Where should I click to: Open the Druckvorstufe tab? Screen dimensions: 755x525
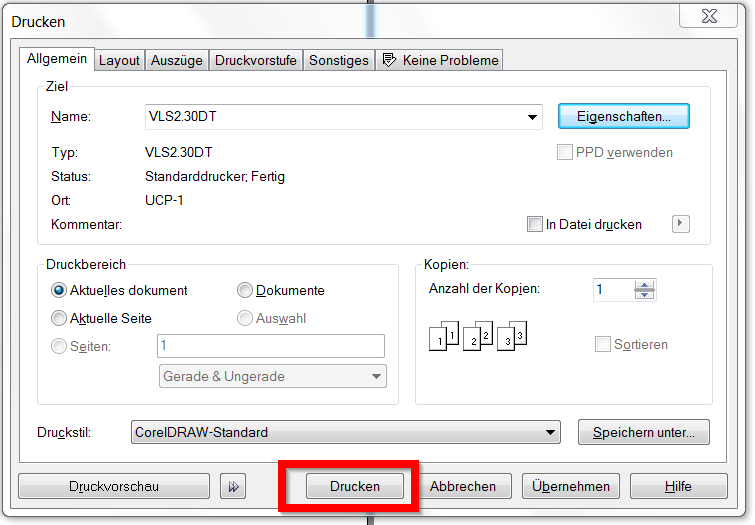coord(255,60)
